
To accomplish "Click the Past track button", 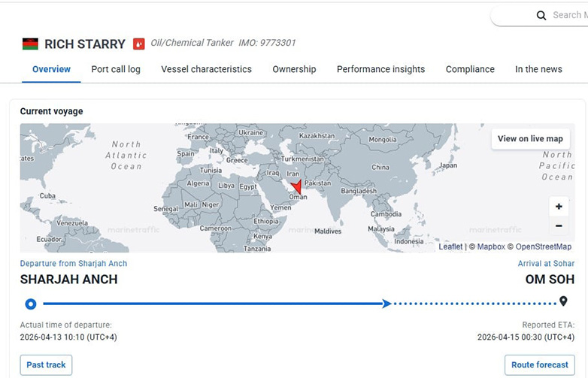I will pos(46,365).
